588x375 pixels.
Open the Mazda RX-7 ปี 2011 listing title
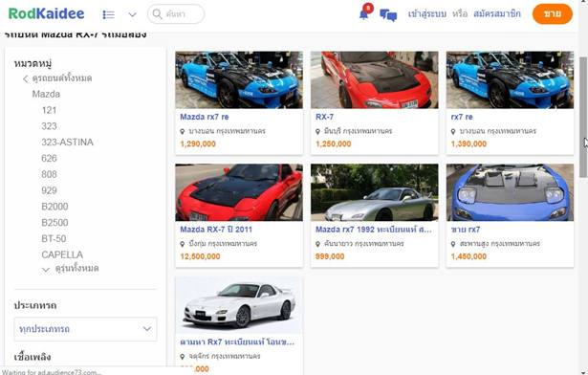coord(216,230)
